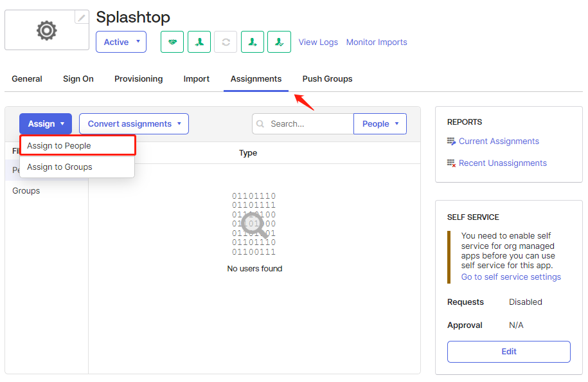
Task: Click the N/A value next to Approval
Action: 516,325
